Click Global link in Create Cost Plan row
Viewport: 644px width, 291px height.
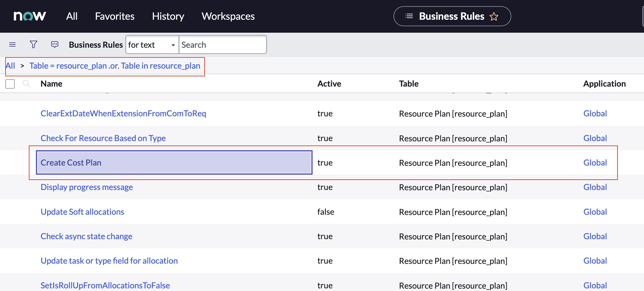click(x=595, y=163)
